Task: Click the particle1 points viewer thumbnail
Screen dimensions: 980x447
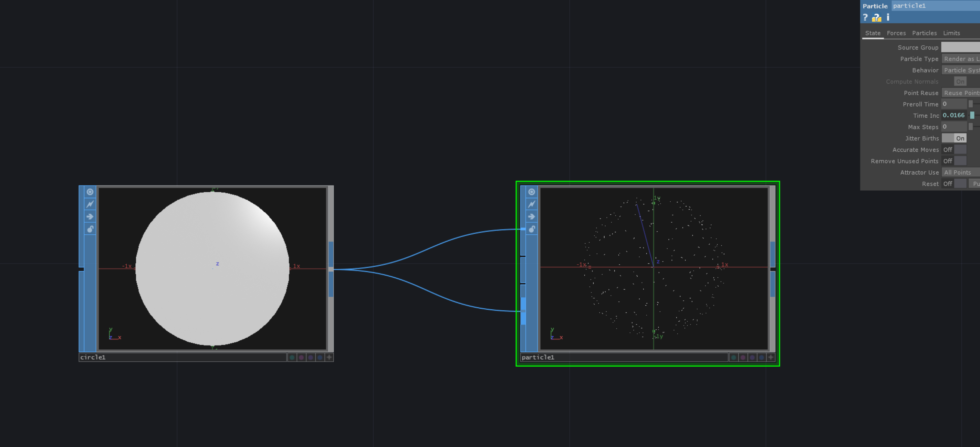Action: tap(654, 268)
